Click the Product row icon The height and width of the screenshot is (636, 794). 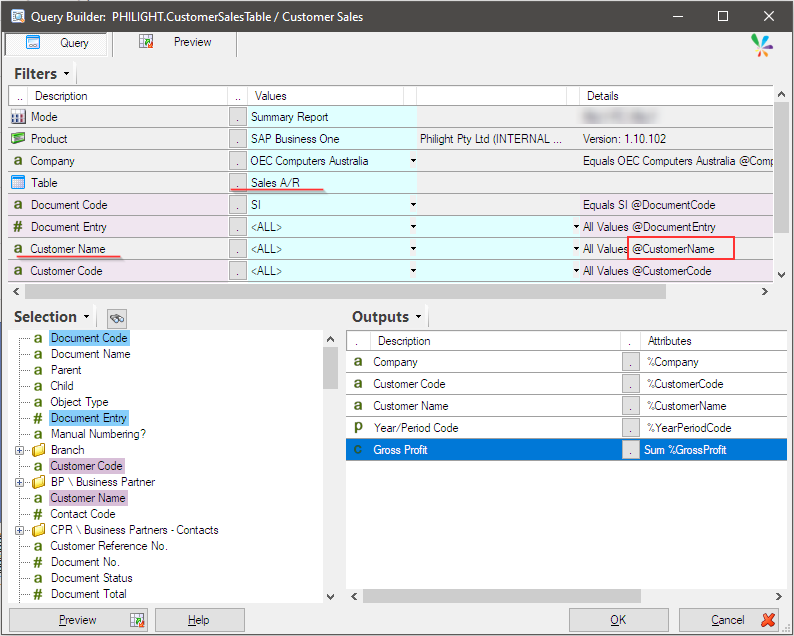(18, 138)
